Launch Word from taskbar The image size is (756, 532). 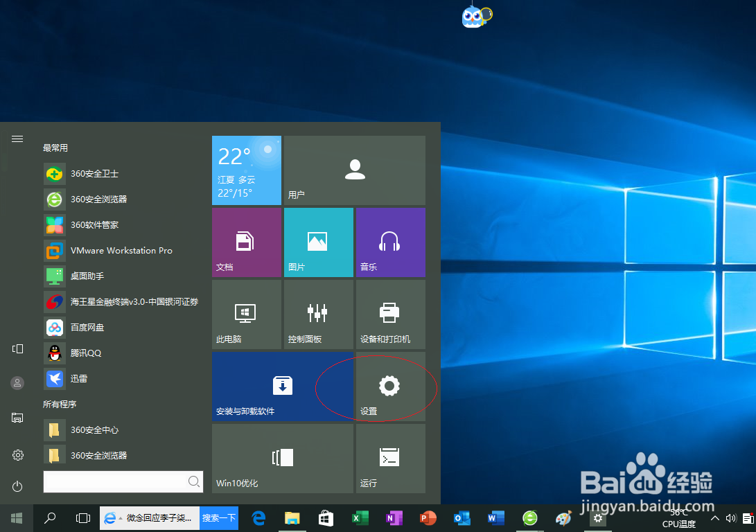tap(495, 518)
